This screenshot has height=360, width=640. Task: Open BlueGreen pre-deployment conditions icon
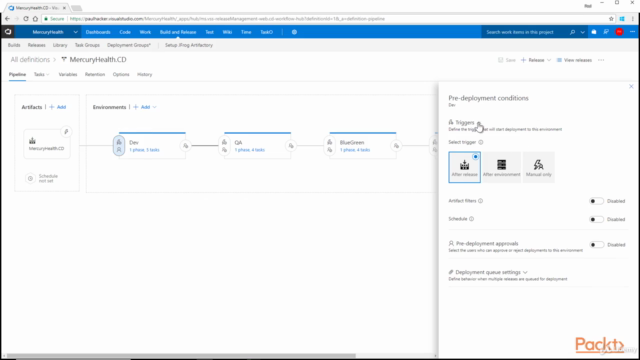[329, 146]
